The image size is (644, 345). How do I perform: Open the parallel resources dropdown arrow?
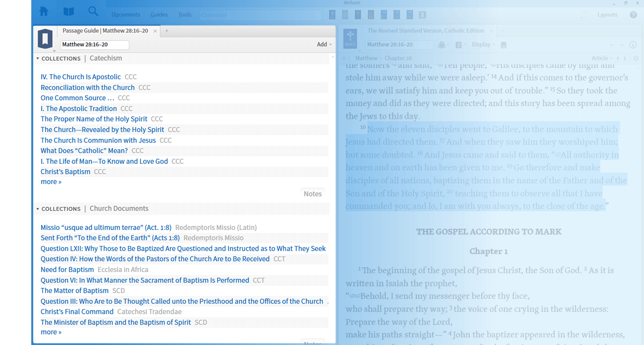[466, 45]
